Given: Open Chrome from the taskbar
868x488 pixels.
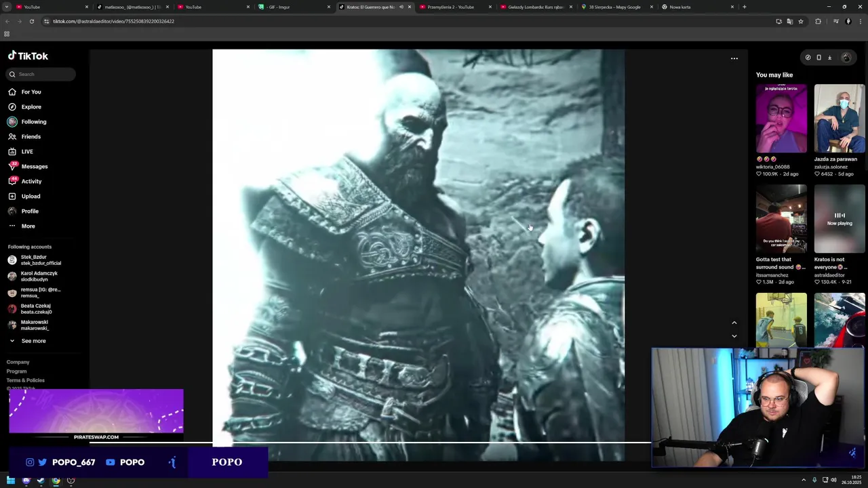Looking at the screenshot, I should (56, 481).
